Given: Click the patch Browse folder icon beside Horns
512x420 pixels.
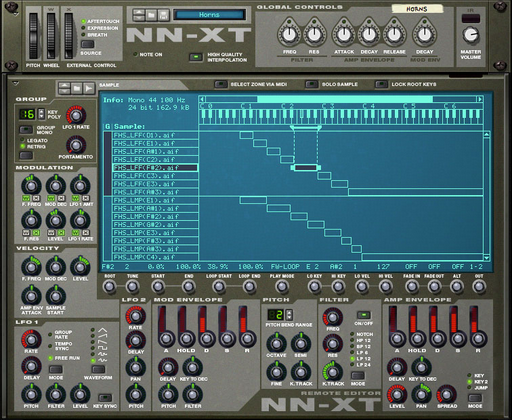Looking at the screenshot, I should coord(151,15).
